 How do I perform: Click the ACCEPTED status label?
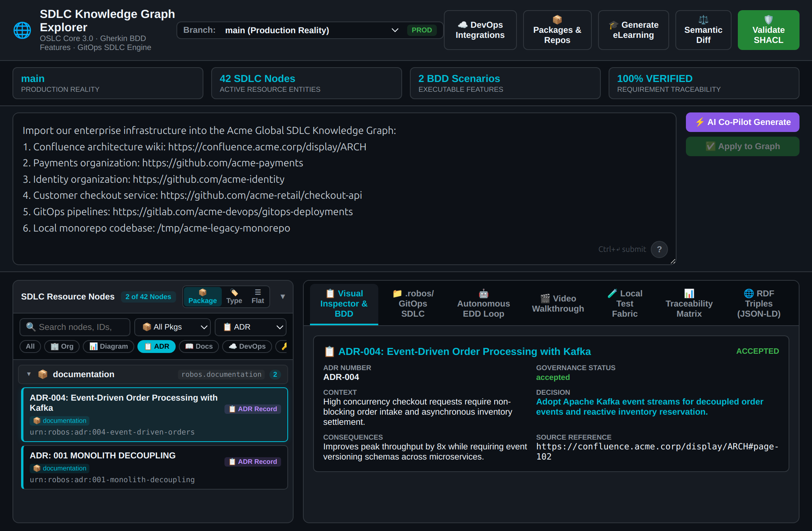pyautogui.click(x=757, y=351)
